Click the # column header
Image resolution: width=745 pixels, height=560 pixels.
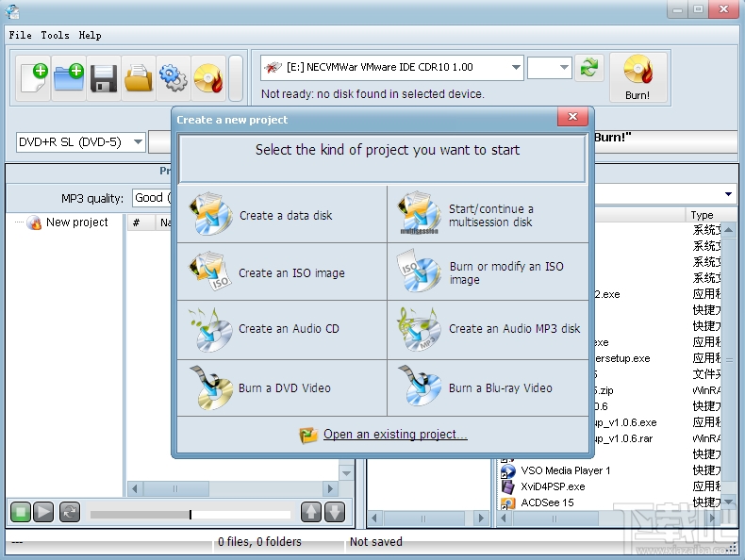tap(141, 222)
